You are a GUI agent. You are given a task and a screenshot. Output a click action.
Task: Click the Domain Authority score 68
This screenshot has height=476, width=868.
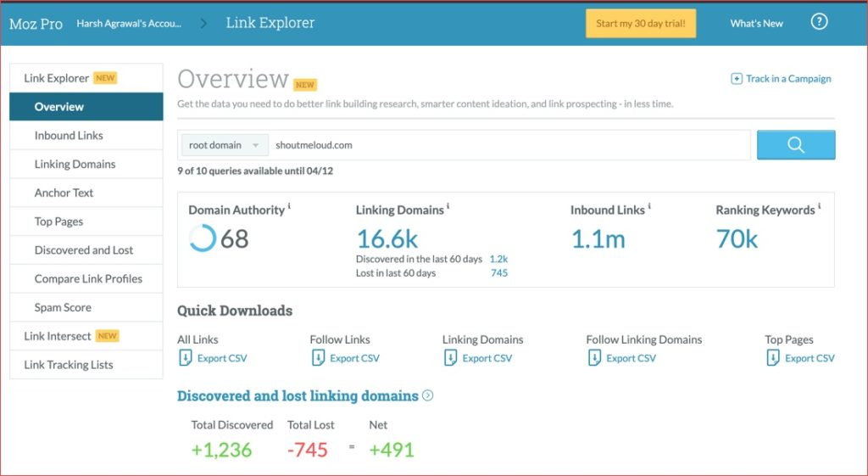tap(235, 238)
